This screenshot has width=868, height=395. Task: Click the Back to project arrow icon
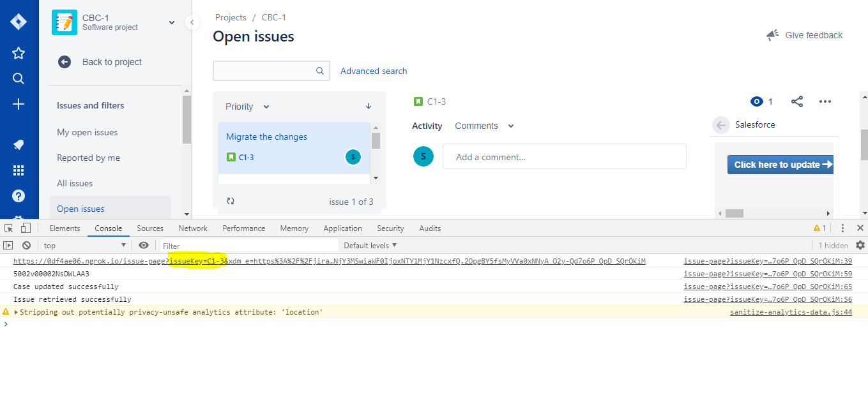point(65,62)
